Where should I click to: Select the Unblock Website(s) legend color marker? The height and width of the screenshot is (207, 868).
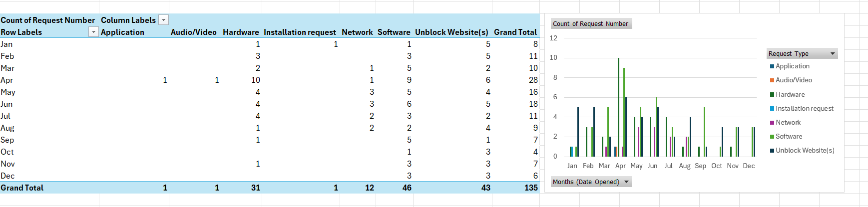coord(772,151)
